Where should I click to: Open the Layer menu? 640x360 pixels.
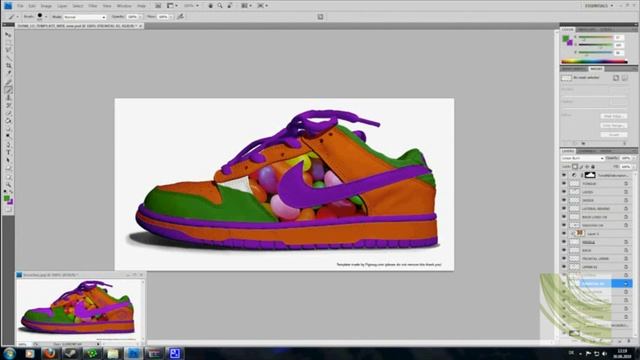pyautogui.click(x=62, y=6)
